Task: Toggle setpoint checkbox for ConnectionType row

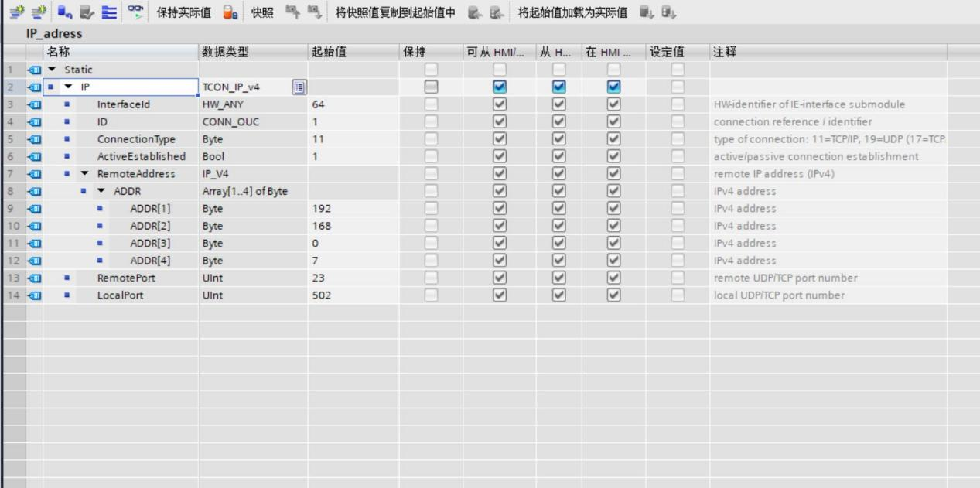Action: point(678,139)
